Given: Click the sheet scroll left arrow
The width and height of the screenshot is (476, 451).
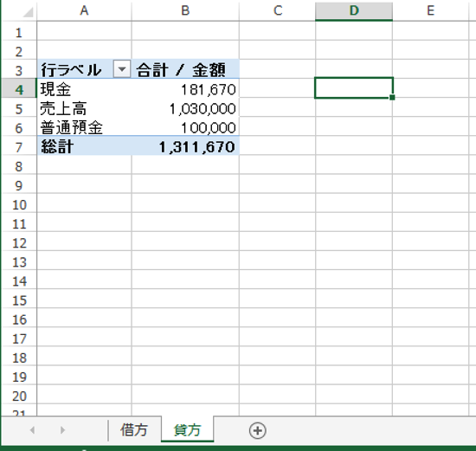Looking at the screenshot, I should pos(32,430).
